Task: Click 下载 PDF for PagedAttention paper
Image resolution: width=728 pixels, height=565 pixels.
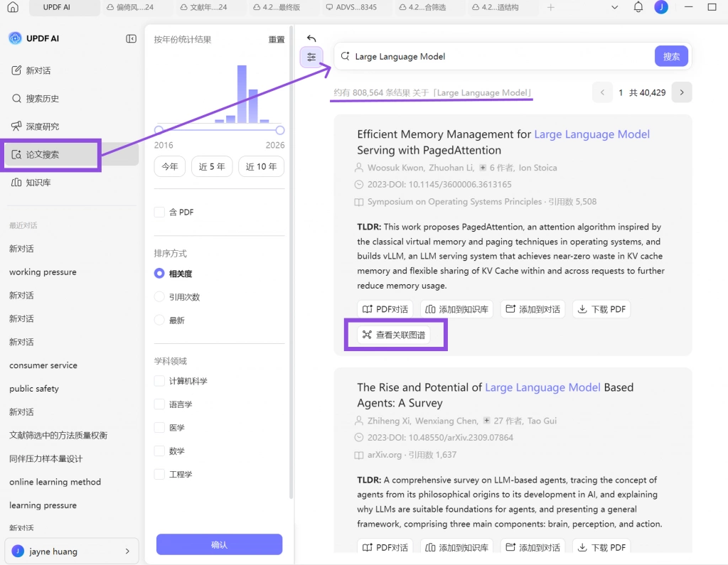Action: coord(601,309)
